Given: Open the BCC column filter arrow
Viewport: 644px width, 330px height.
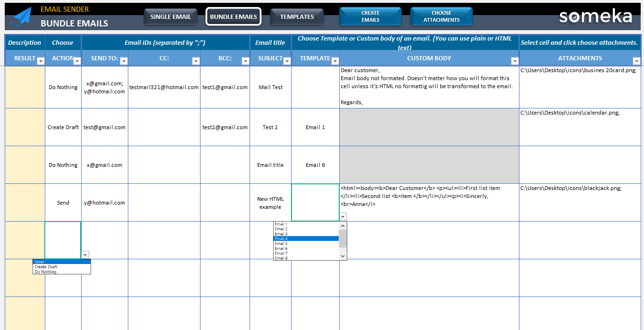Looking at the screenshot, I should point(245,61).
